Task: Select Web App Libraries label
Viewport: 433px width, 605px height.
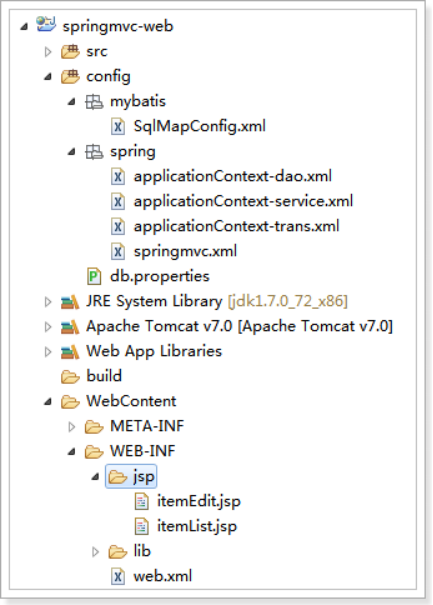Action: tap(154, 352)
